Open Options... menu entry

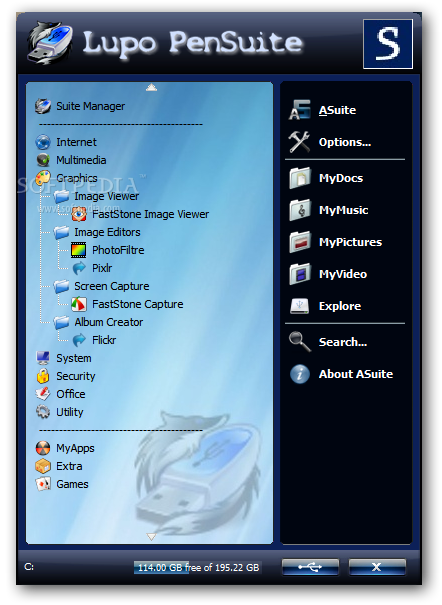[346, 142]
